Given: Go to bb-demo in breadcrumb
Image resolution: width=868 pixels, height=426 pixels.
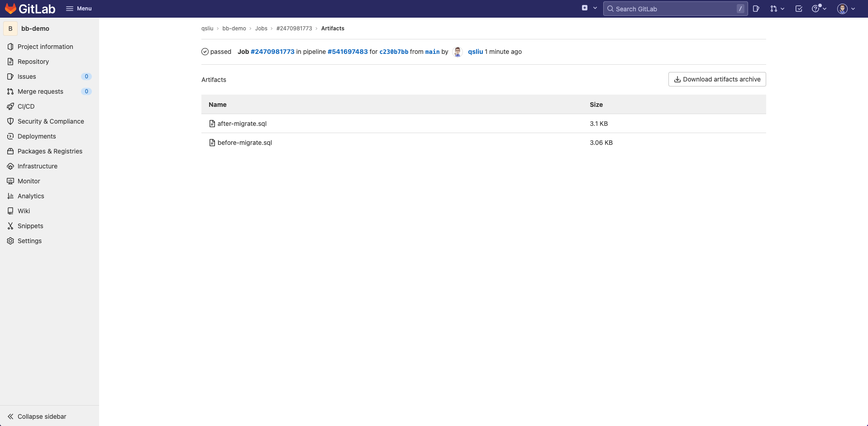Looking at the screenshot, I should pyautogui.click(x=234, y=29).
